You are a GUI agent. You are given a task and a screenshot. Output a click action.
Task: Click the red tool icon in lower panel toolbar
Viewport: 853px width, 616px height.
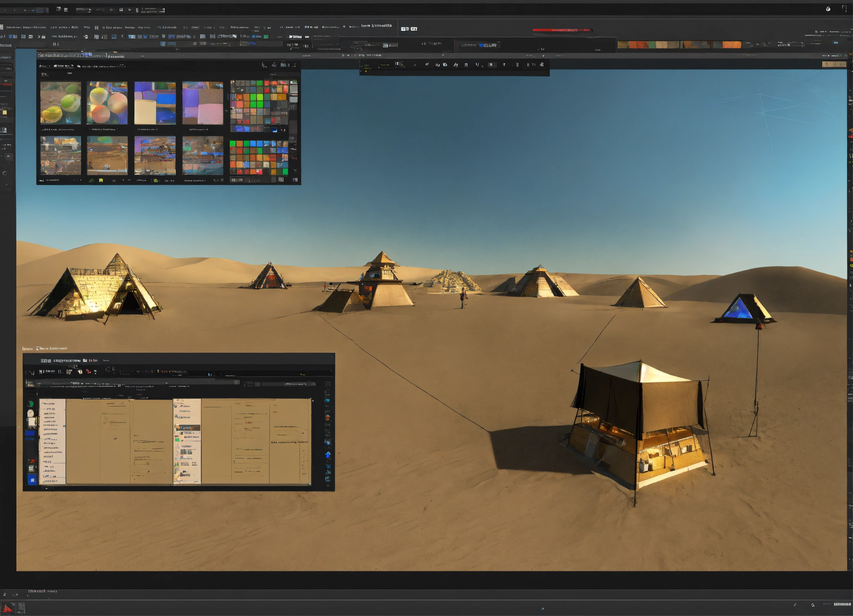pyautogui.click(x=88, y=371)
